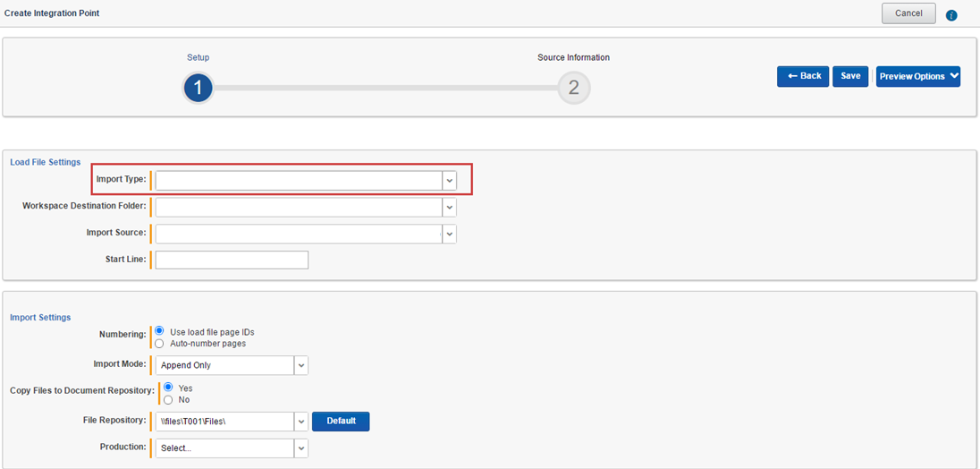Open the Import Mode dropdown showing Append Only
The width and height of the screenshot is (980, 469).
click(232, 365)
